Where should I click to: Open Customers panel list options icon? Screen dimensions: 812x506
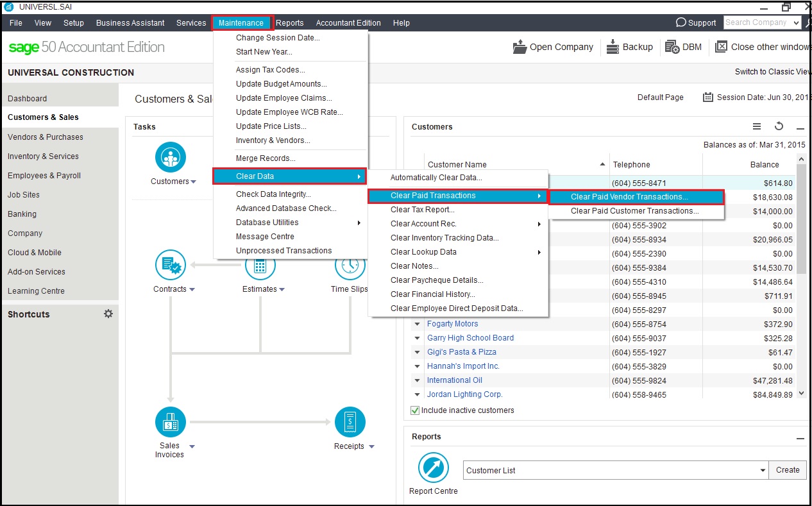757,126
